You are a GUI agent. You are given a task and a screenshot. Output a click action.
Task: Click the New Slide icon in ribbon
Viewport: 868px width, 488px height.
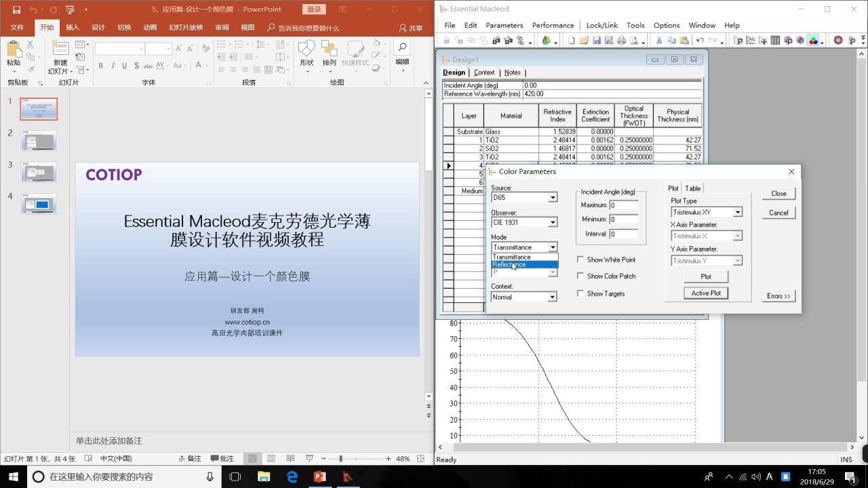click(60, 57)
